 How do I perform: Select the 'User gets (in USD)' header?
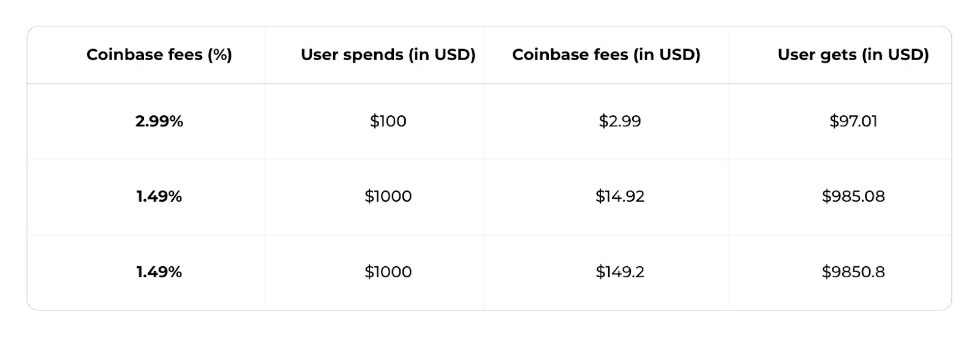tap(853, 55)
